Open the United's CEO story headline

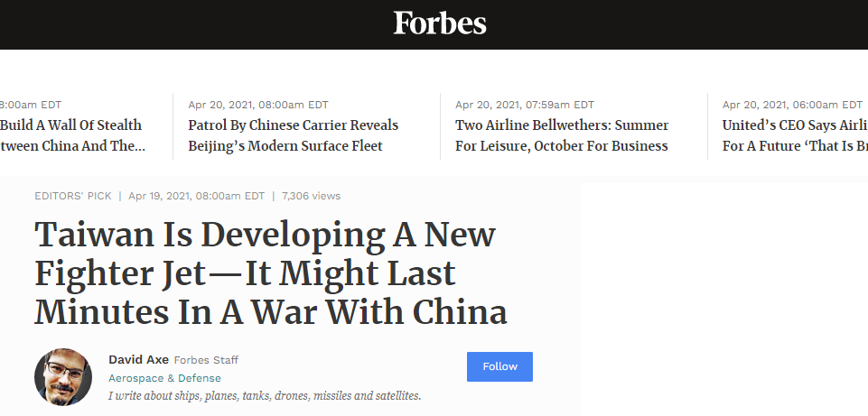[794, 135]
